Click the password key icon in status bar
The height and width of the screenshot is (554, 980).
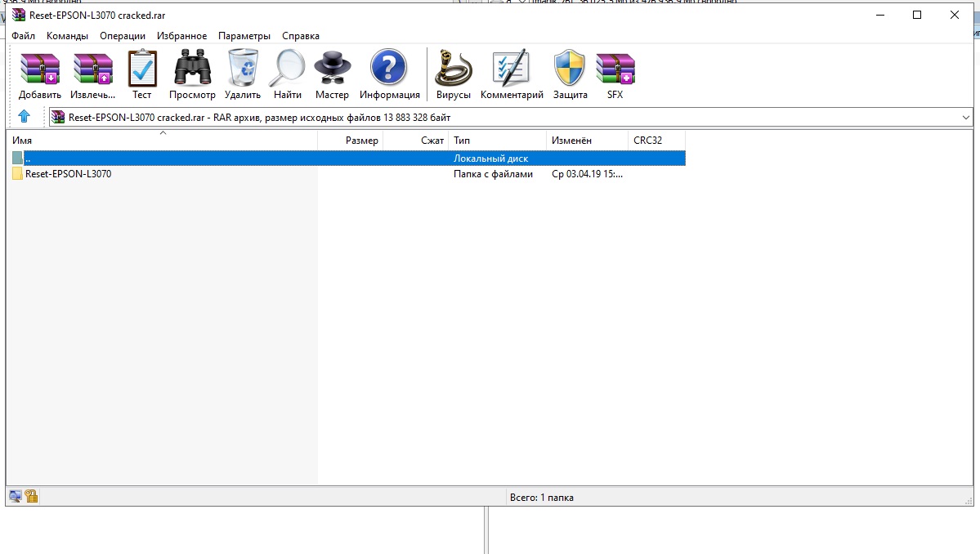tap(31, 496)
